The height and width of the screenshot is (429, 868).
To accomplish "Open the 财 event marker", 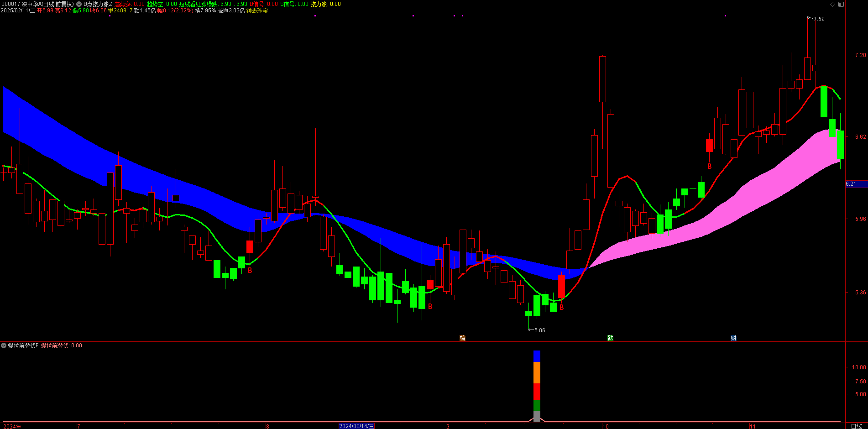I will point(733,338).
